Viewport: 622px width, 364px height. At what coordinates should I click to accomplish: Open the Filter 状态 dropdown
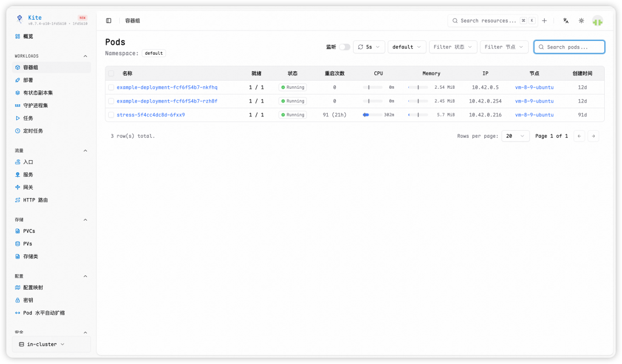click(453, 47)
